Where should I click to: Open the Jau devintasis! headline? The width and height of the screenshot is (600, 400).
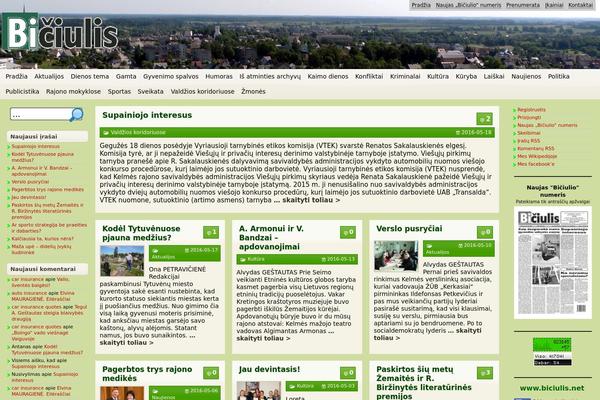pyautogui.click(x=269, y=369)
